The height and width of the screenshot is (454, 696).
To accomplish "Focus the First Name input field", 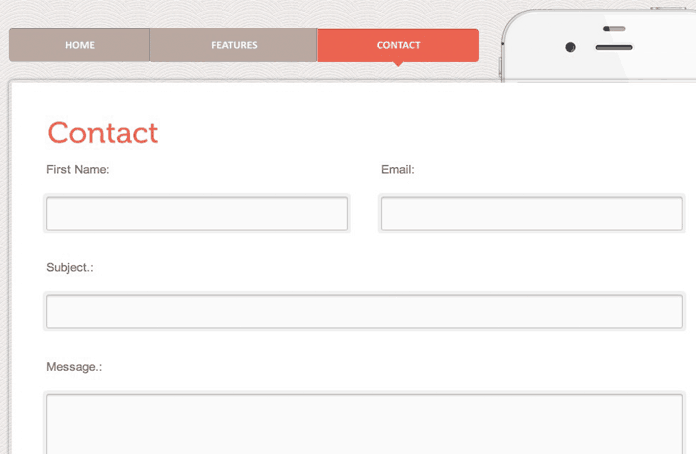I will pyautogui.click(x=197, y=213).
